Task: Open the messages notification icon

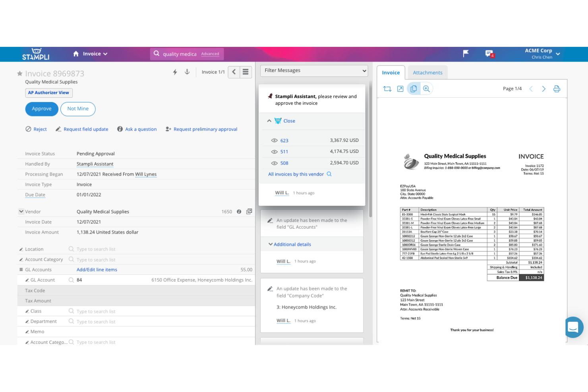Action: tap(489, 54)
